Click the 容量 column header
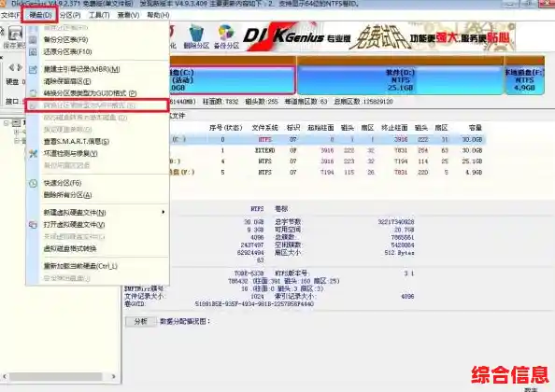The height and width of the screenshot is (392, 555). [475, 128]
